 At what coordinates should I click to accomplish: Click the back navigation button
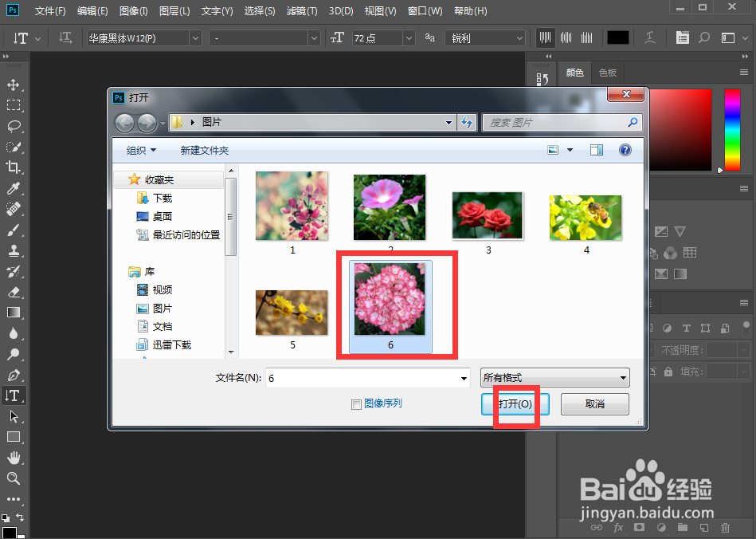124,123
